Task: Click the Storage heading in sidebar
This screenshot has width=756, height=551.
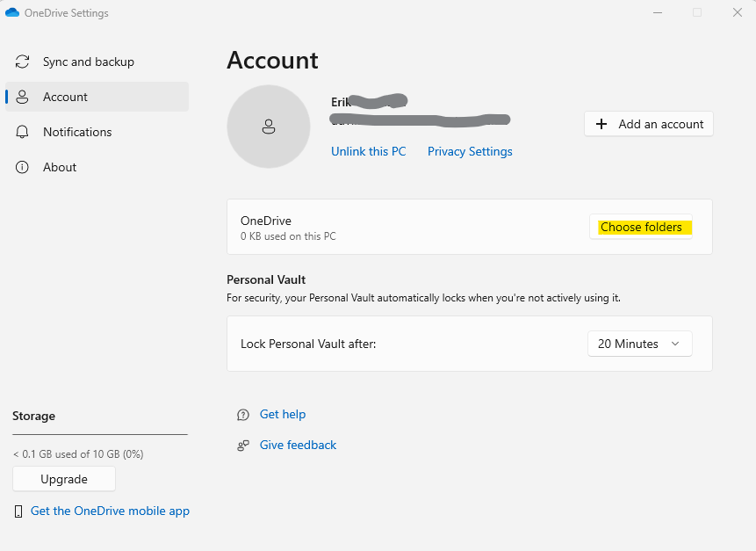Action: [x=33, y=416]
